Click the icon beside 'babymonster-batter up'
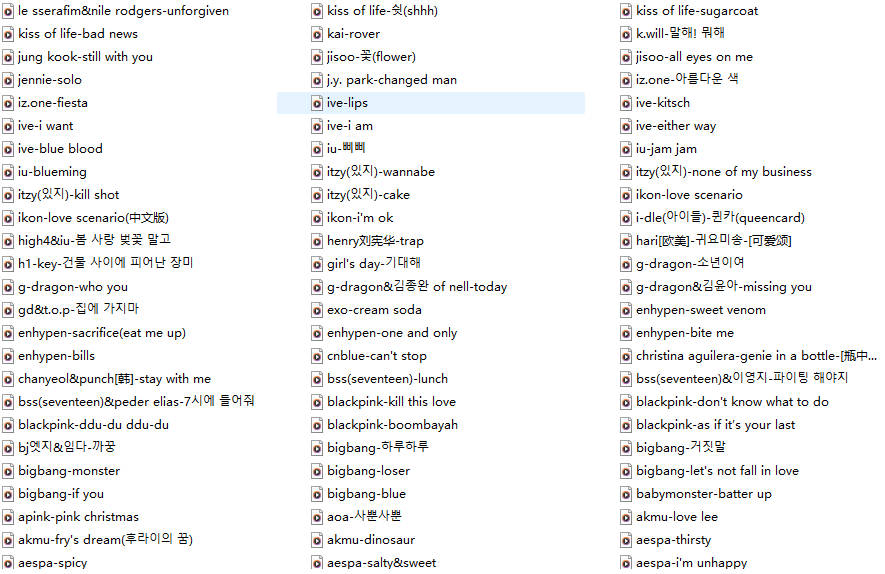 pos(626,494)
